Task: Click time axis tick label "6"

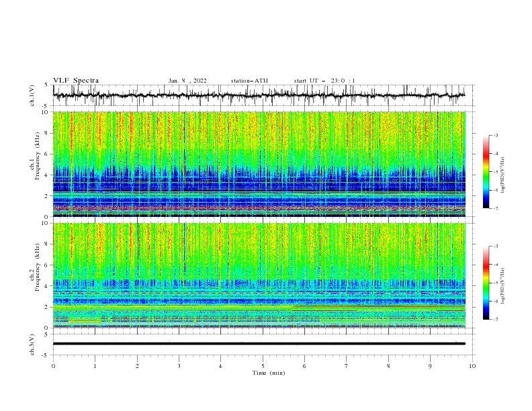Action: tap(304, 366)
